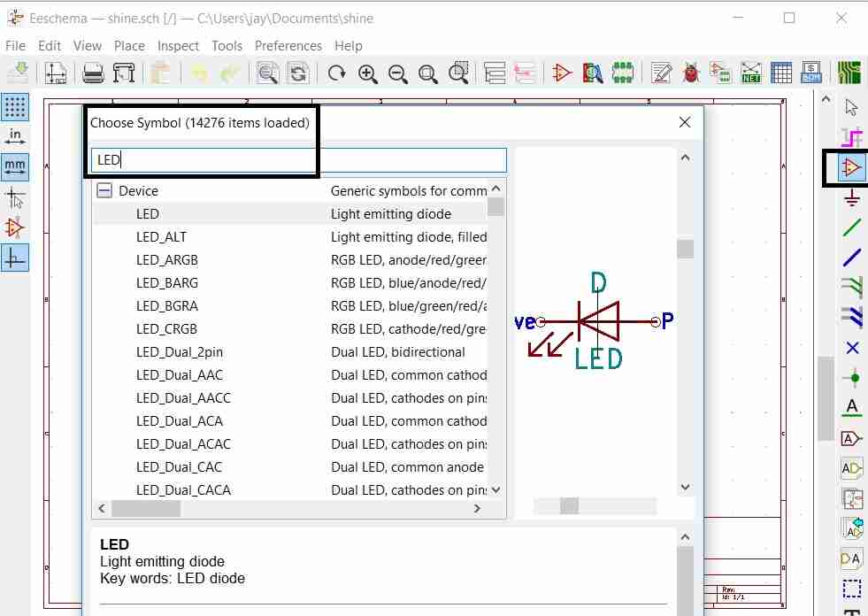Screen dimensions: 868x616
Task: Select bus to bus entry tool
Action: click(x=852, y=318)
